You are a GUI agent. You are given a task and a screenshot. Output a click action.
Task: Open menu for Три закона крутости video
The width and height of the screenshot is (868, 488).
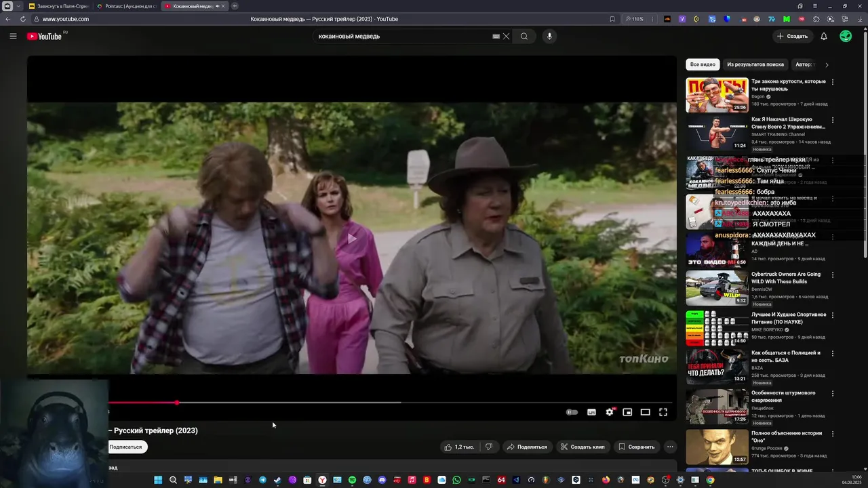(833, 82)
